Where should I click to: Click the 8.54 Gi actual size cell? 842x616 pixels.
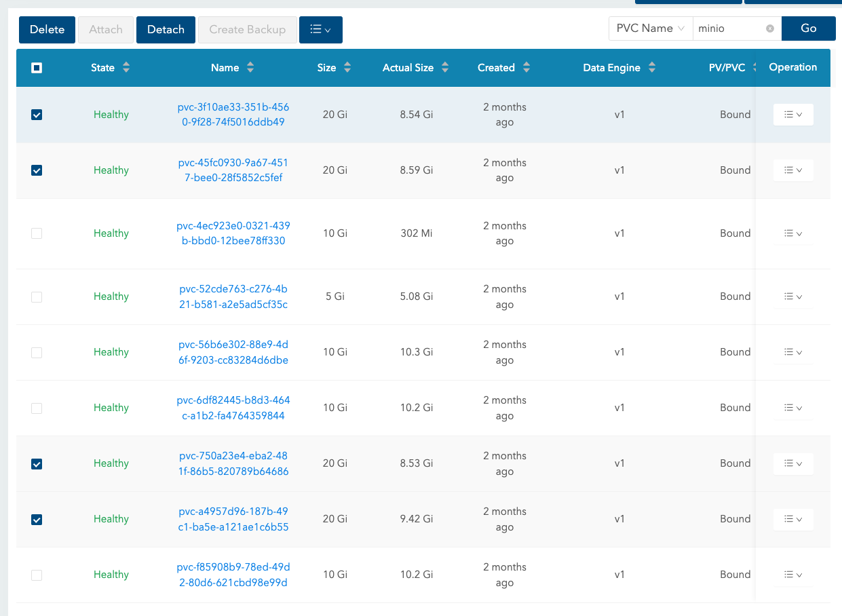pyautogui.click(x=417, y=115)
